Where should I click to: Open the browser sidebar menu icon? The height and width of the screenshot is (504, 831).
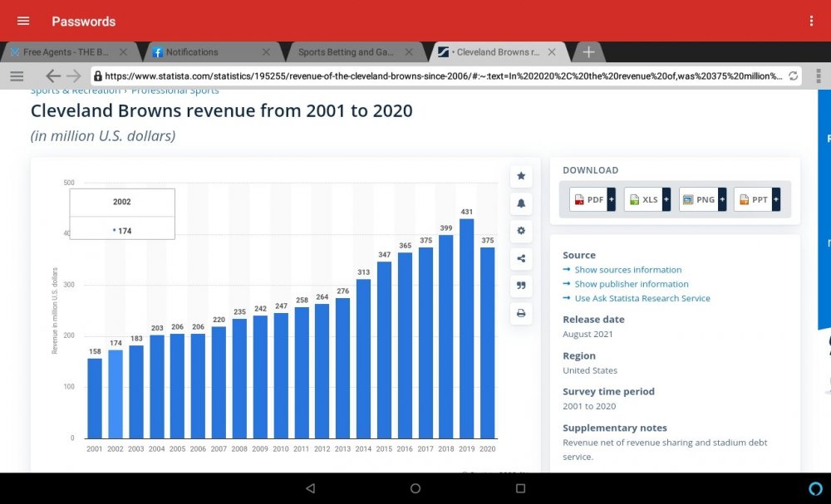17,76
